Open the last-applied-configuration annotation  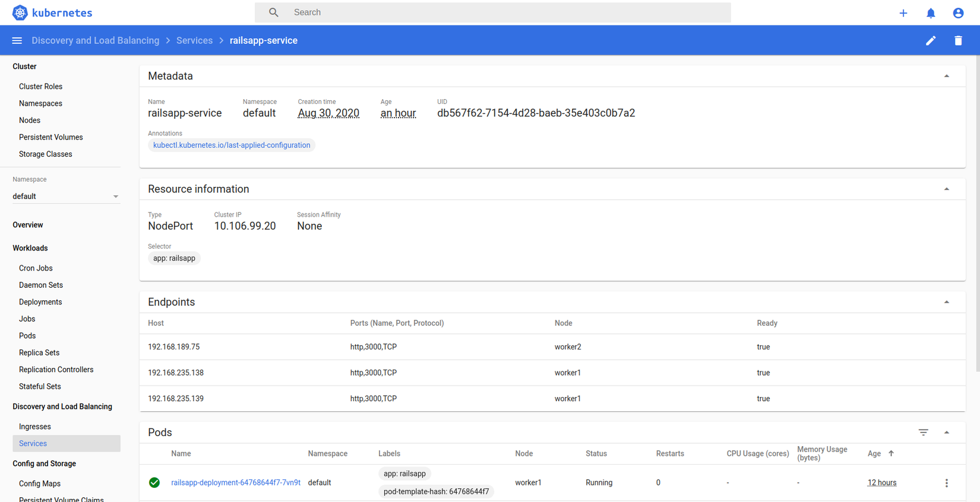point(232,145)
